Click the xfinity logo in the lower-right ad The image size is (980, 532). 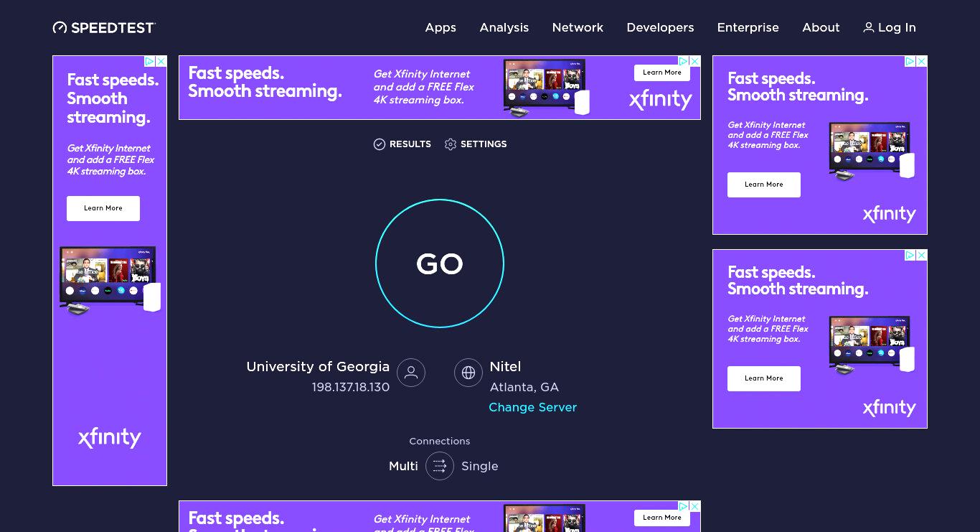(889, 408)
